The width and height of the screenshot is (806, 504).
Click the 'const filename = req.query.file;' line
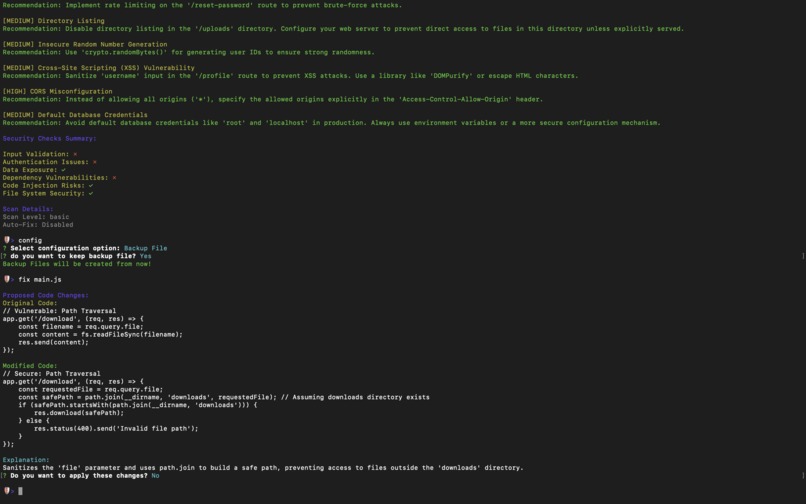81,327
